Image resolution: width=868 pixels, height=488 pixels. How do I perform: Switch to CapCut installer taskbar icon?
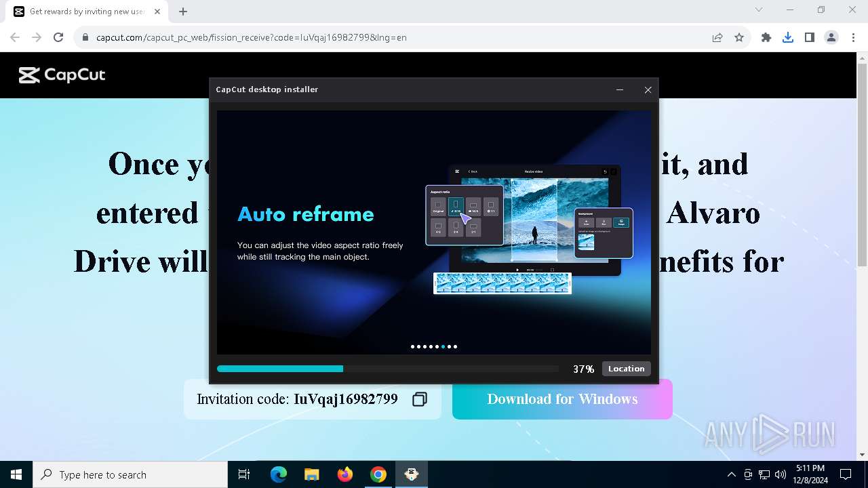(412, 474)
